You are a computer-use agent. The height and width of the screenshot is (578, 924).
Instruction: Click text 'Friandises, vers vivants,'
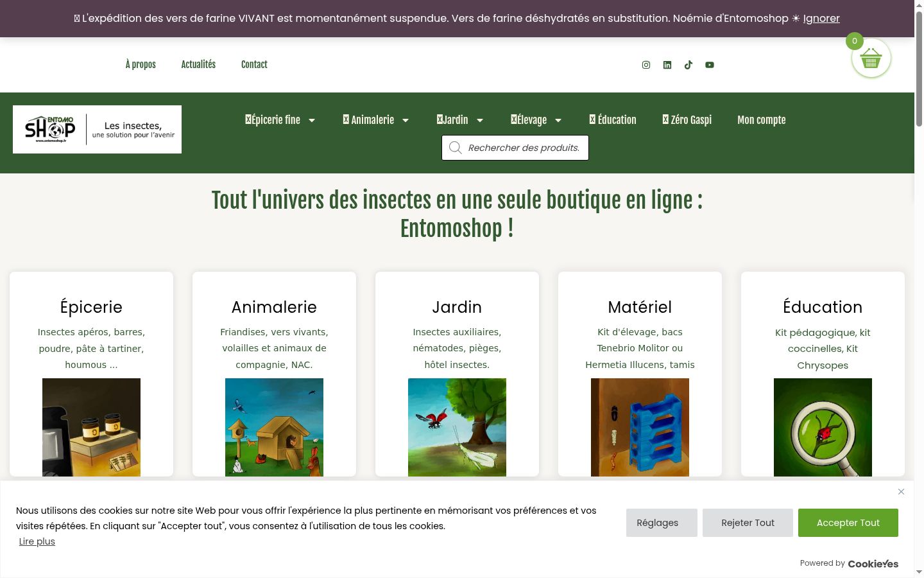(274, 332)
